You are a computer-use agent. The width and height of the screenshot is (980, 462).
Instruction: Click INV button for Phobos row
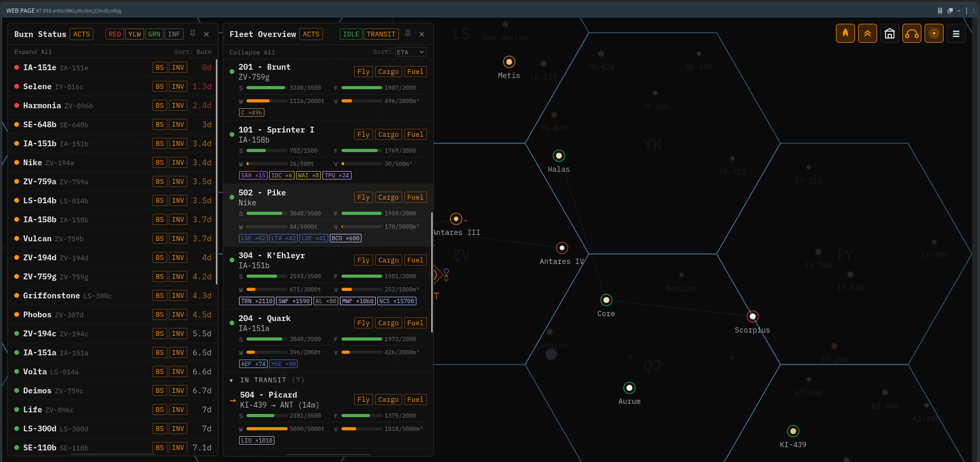coord(178,315)
